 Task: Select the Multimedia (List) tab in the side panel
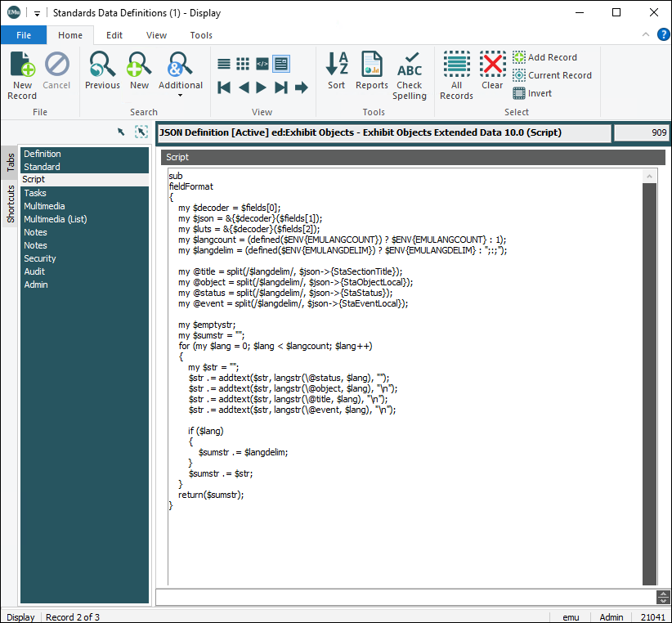(x=55, y=219)
